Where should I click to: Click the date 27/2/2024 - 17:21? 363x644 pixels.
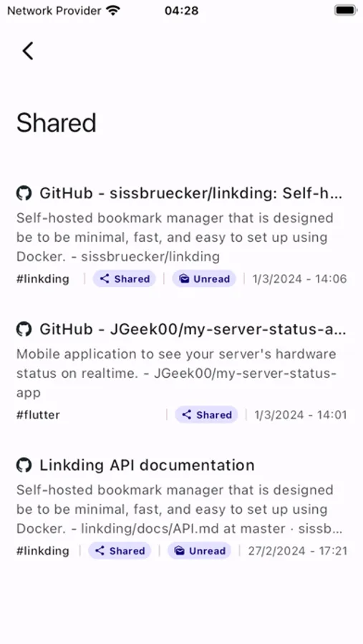[x=298, y=551]
